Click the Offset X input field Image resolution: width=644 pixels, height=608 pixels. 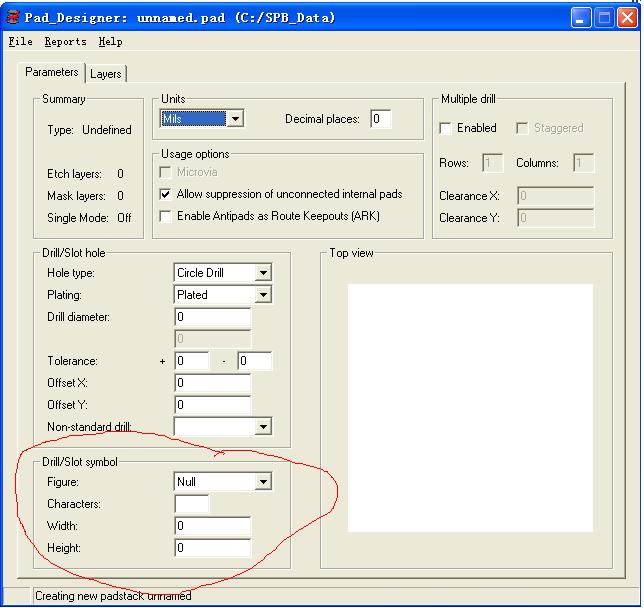(x=212, y=383)
